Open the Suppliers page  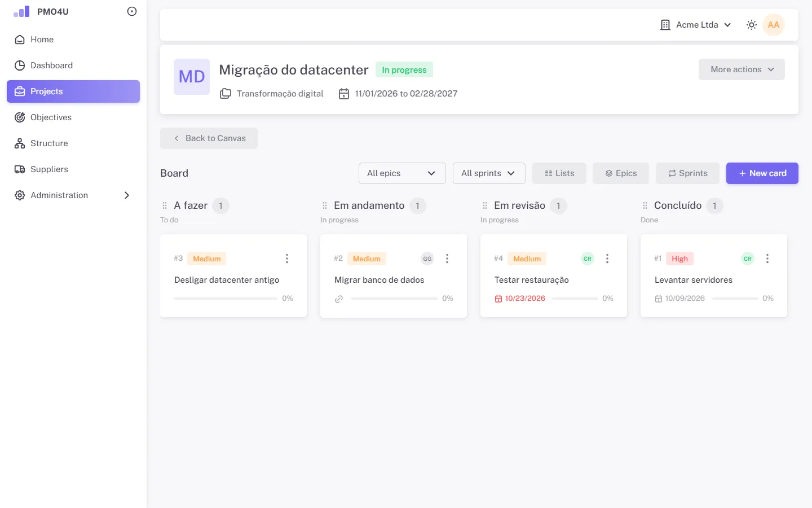73,169
